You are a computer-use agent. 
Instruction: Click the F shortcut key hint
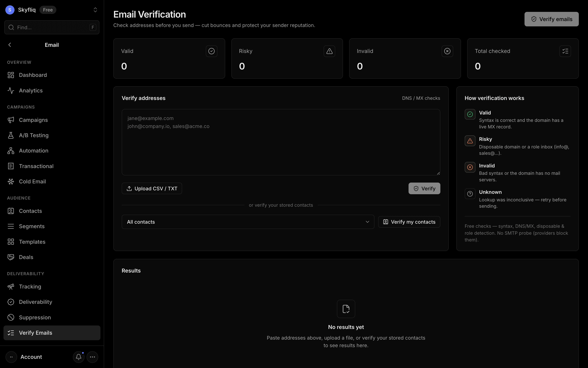pyautogui.click(x=93, y=27)
